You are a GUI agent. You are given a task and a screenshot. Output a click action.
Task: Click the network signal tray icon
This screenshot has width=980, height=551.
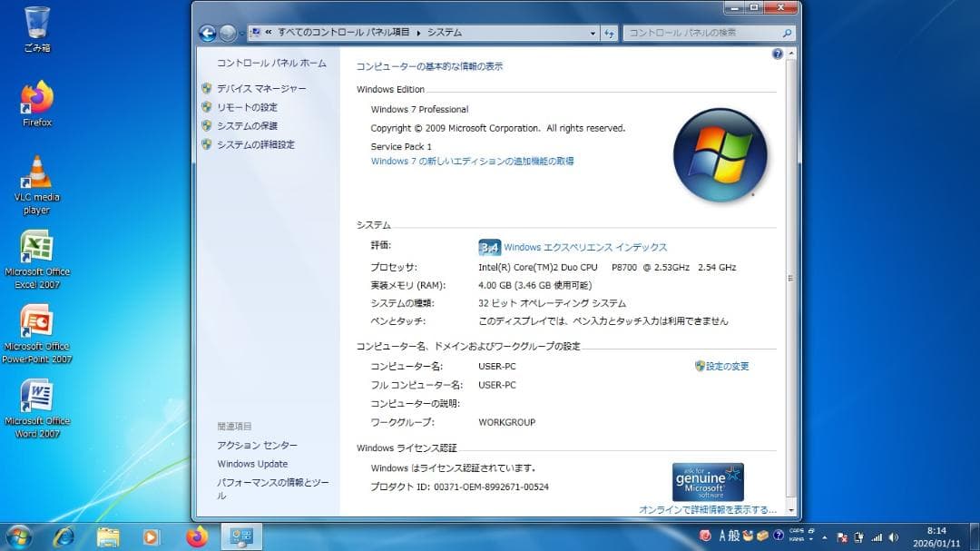coord(877,536)
